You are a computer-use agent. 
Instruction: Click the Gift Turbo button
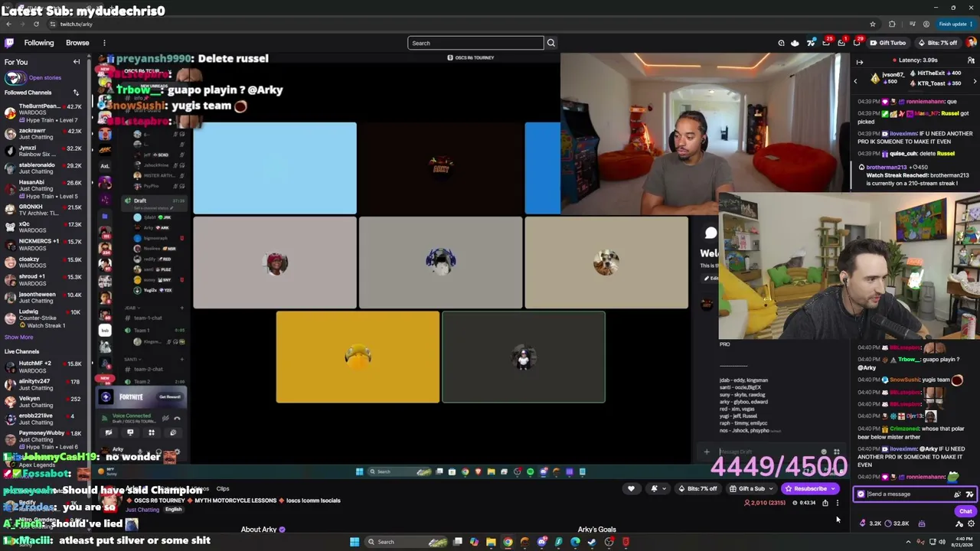(888, 43)
